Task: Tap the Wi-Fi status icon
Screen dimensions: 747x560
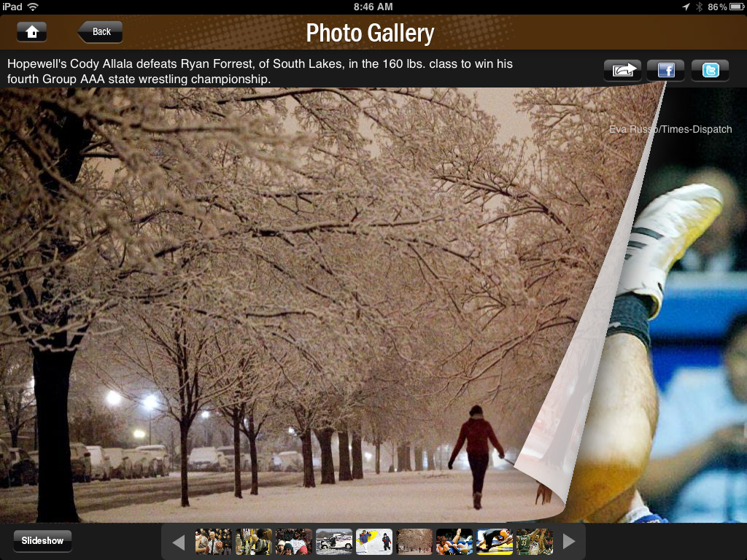Action: [33, 7]
